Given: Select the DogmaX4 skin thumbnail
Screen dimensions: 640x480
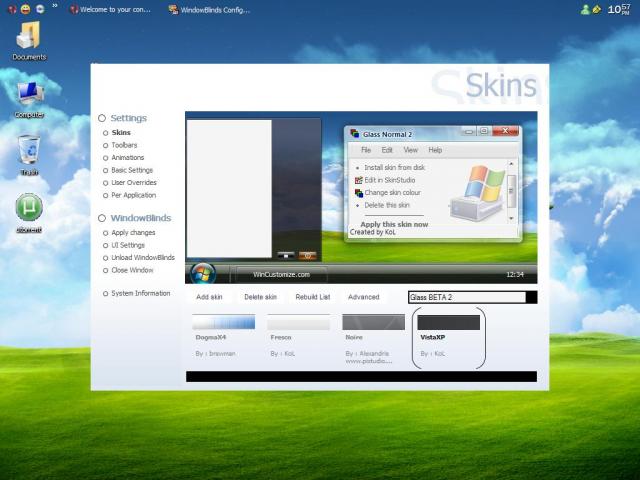Looking at the screenshot, I should 224,322.
